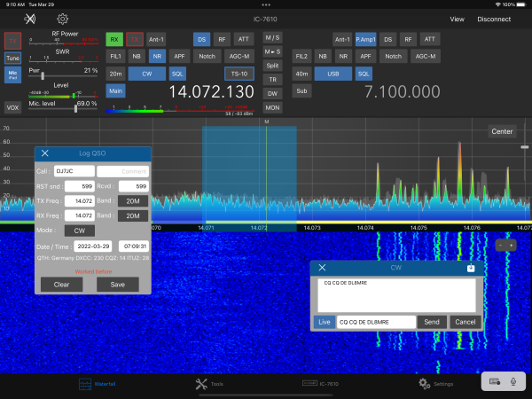The image size is (532, 399).
Task: Open the TS-10 tuning step selector
Action: [x=238, y=74]
